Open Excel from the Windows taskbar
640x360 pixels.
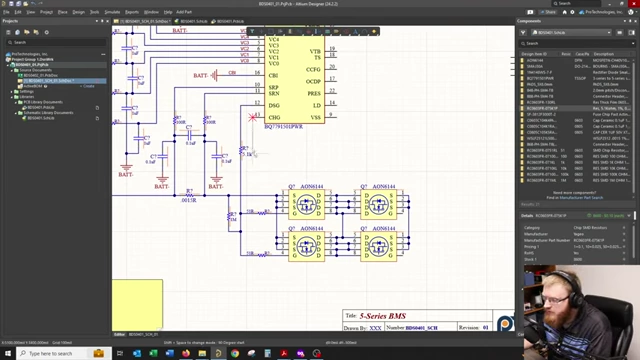153,353
